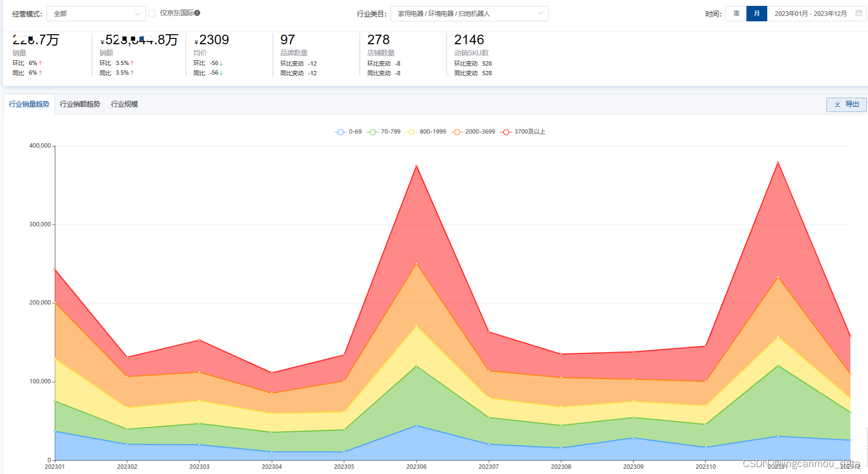The width and height of the screenshot is (868, 474).
Task: Click the calendar icon in the date field
Action: (858, 13)
